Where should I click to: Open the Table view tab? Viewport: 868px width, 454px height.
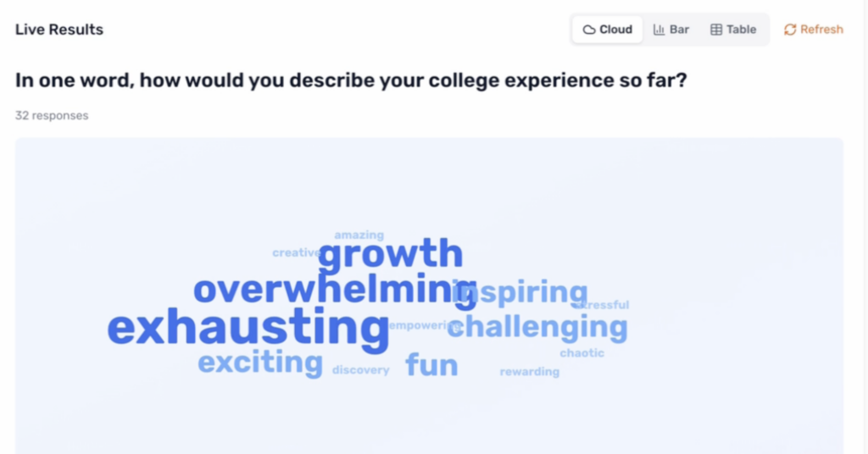733,30
